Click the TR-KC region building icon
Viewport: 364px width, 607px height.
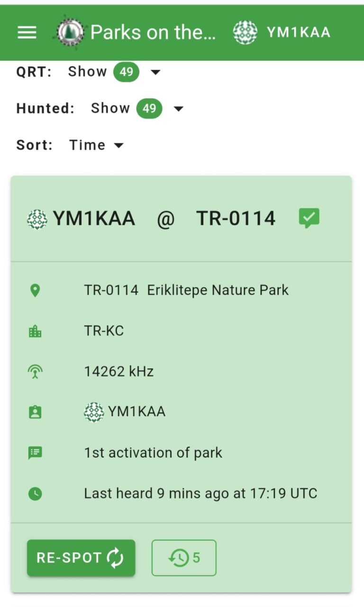click(x=35, y=331)
